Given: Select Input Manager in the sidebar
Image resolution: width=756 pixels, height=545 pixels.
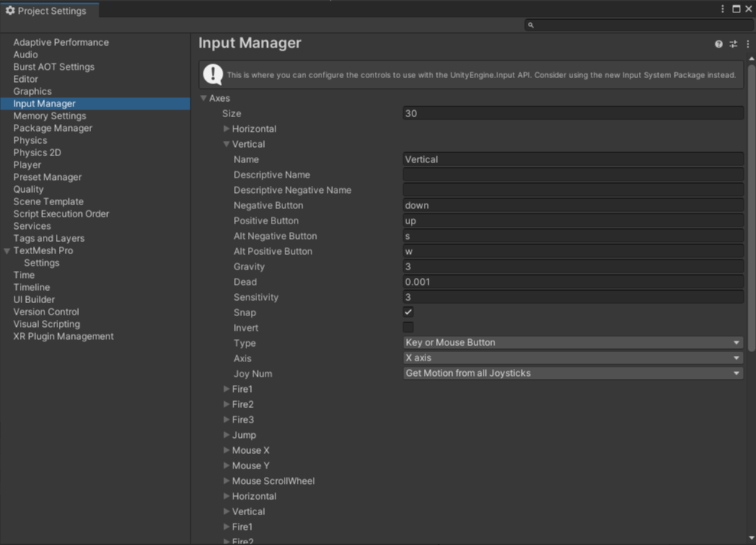Looking at the screenshot, I should pyautogui.click(x=96, y=103).
